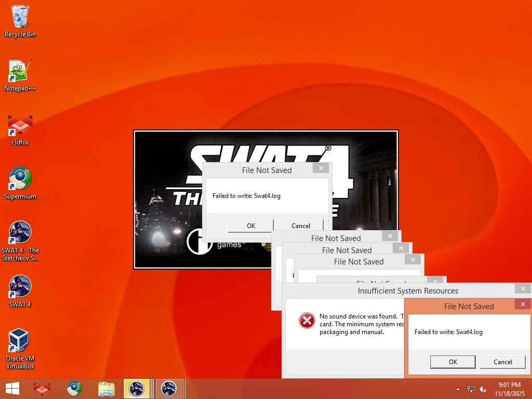Switch to the highlighted SWAT 4 taskbar item
This screenshot has height=399, width=532.
coord(137,389)
